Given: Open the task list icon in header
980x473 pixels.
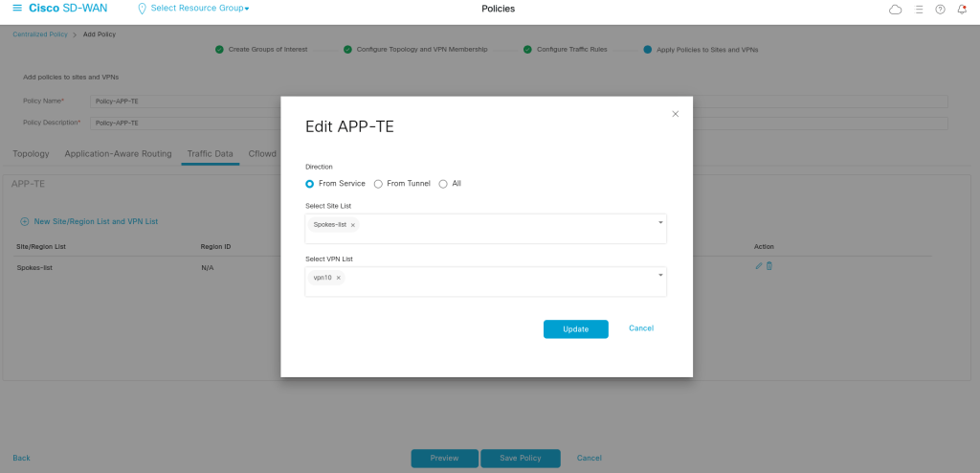Looking at the screenshot, I should pos(919,10).
